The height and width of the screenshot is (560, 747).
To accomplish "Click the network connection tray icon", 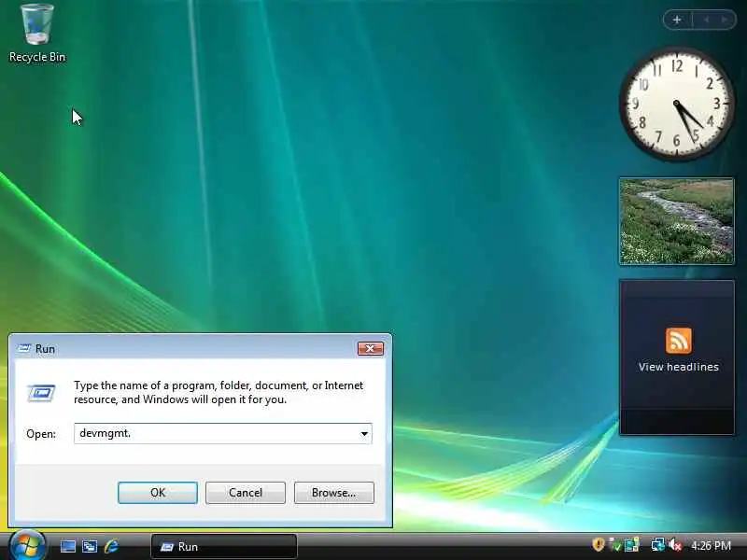I will pos(658,544).
